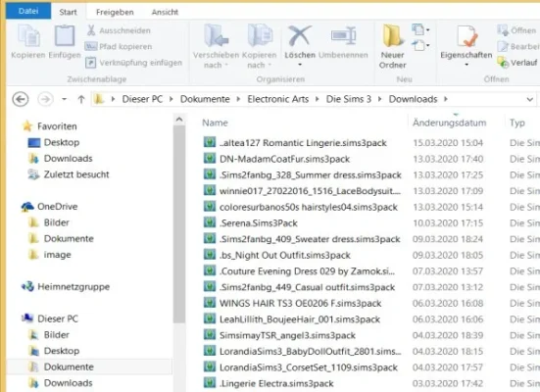Click icon of DN-MadamCoatFur.sims3pack
The height and width of the screenshot is (392, 540).
210,159
